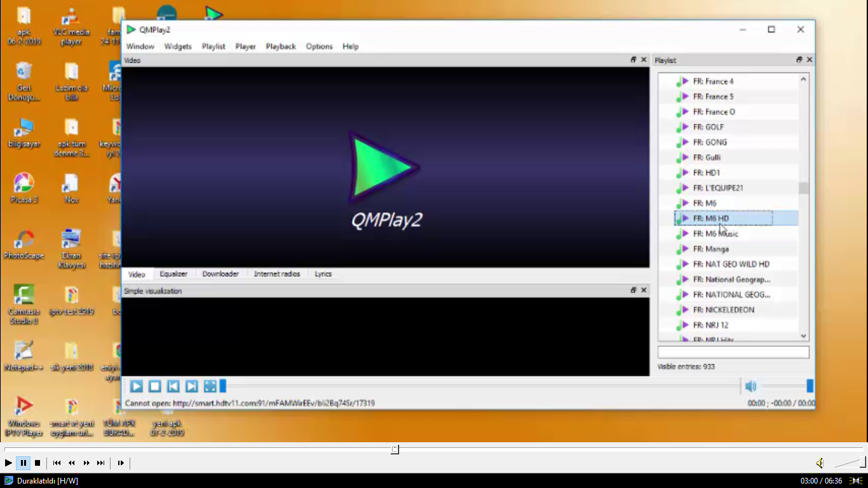Float the Video panel
The image size is (868, 488).
click(633, 60)
